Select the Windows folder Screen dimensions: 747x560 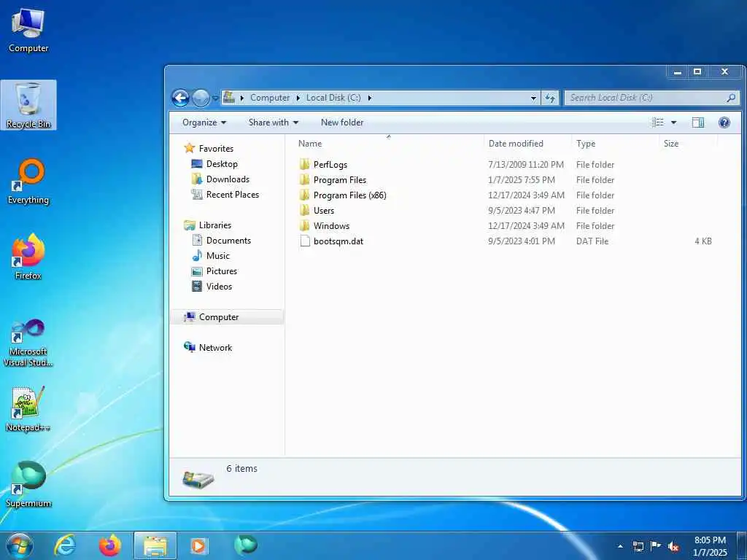coord(325,226)
